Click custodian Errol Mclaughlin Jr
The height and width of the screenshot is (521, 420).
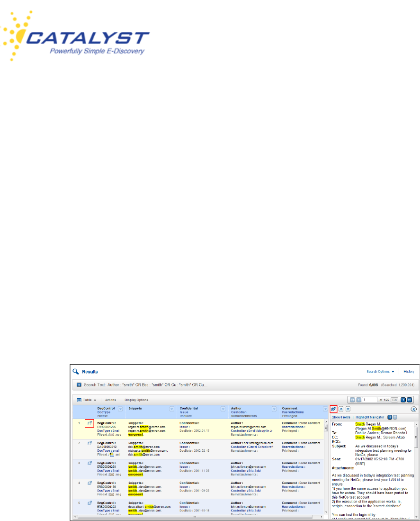(260, 431)
